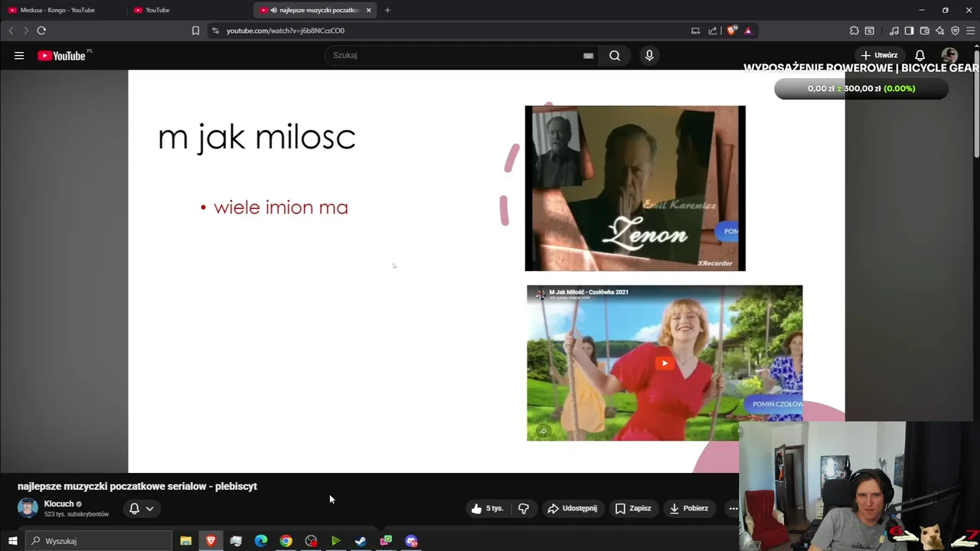This screenshot has height=551, width=980.
Task: Bookmark this page icon
Action: (195, 31)
